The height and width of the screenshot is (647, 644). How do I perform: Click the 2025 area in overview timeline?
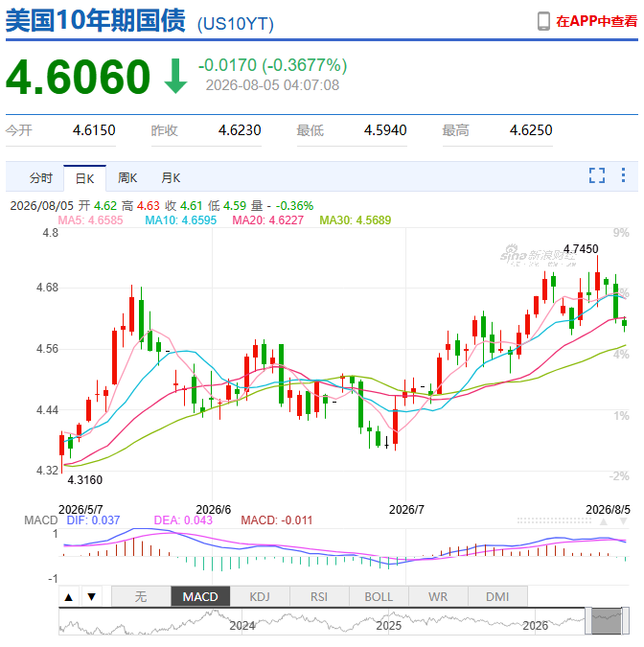tap(389, 626)
